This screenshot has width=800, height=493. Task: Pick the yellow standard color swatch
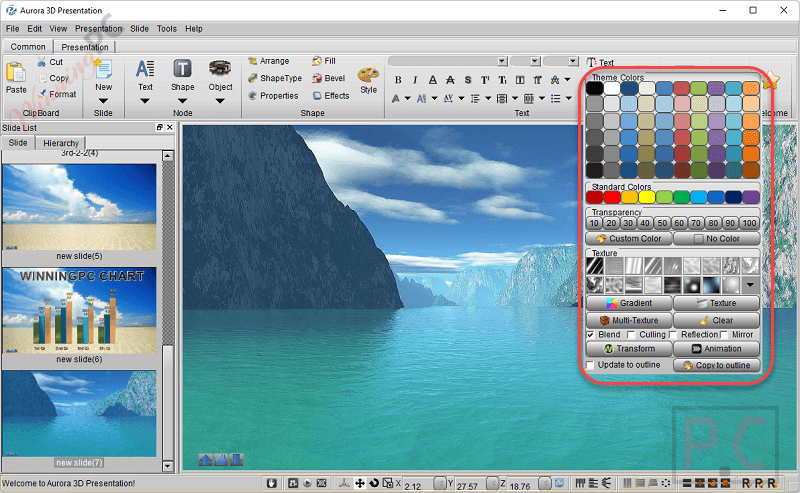(x=646, y=197)
